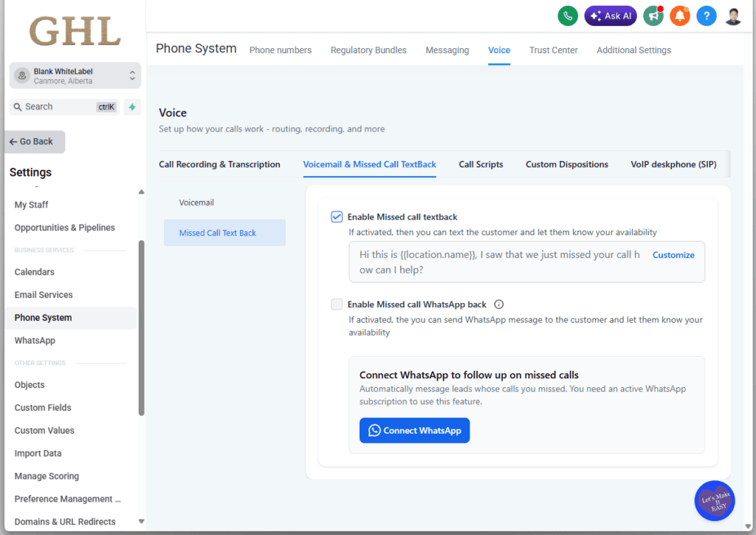Click the magnifier icon in Search
This screenshot has width=756, height=535.
click(18, 106)
